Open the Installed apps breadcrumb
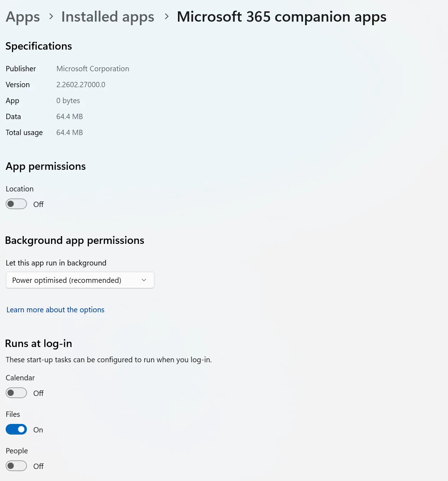The image size is (448, 481). tap(107, 17)
